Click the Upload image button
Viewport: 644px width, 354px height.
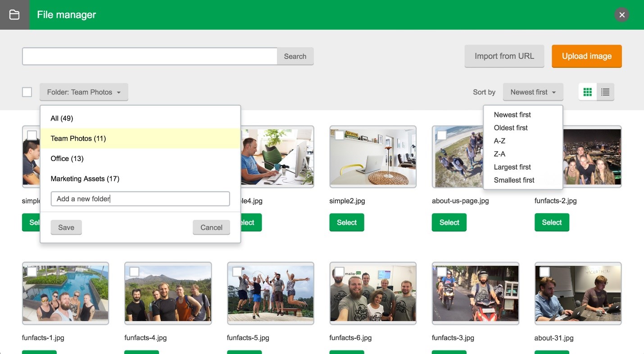[x=587, y=56]
